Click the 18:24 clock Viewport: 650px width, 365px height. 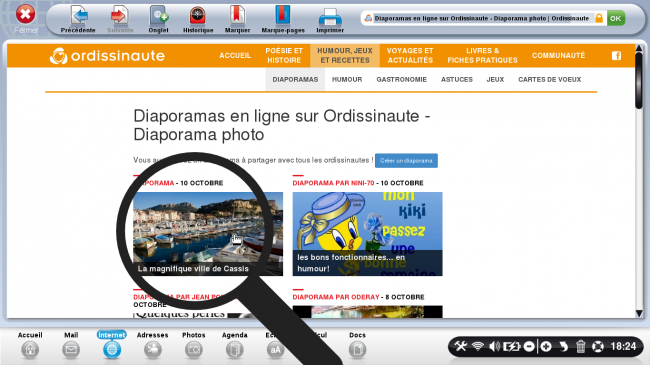623,346
